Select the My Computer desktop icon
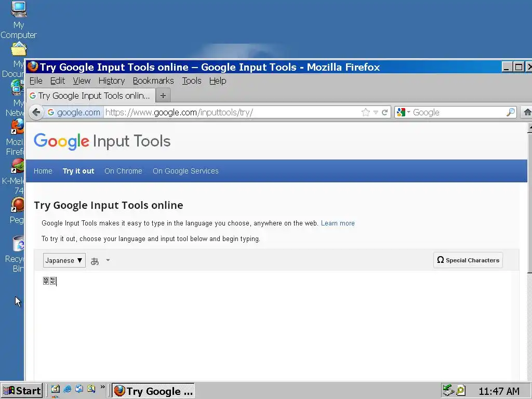This screenshot has height=399, width=532. coord(19,20)
